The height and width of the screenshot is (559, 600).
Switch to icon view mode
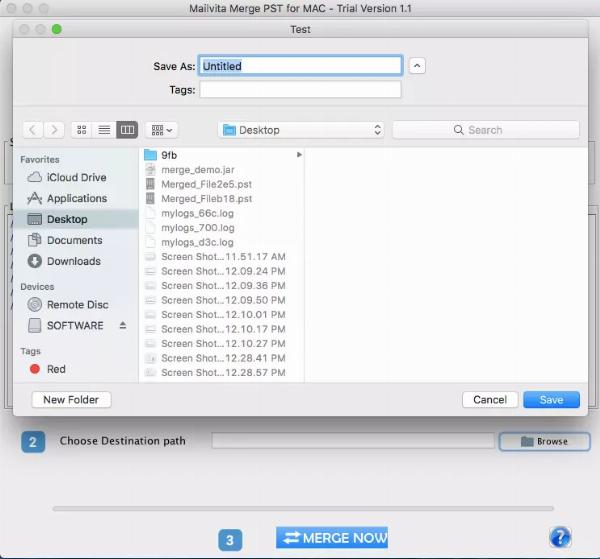[82, 130]
